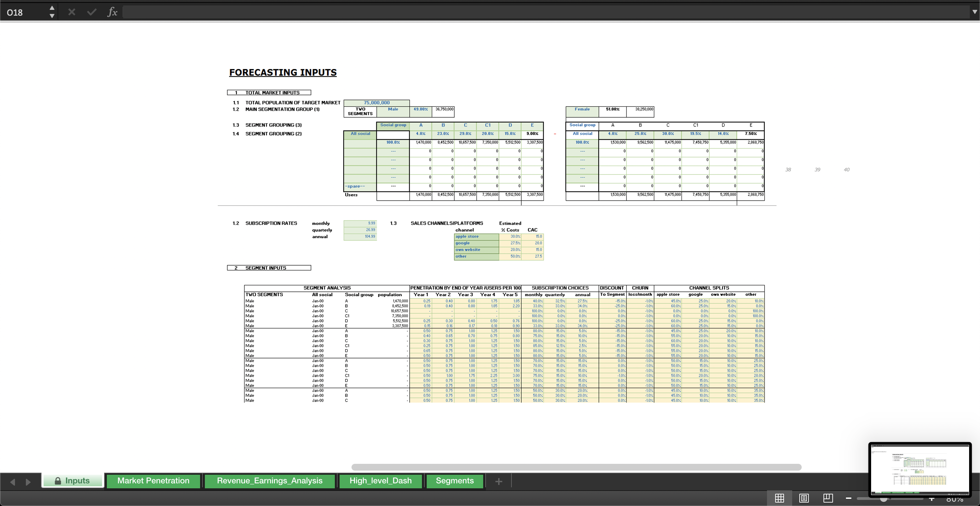Select the annual subscription rate 104.99
Image resolution: width=980 pixels, height=506 pixels.
(x=360, y=236)
